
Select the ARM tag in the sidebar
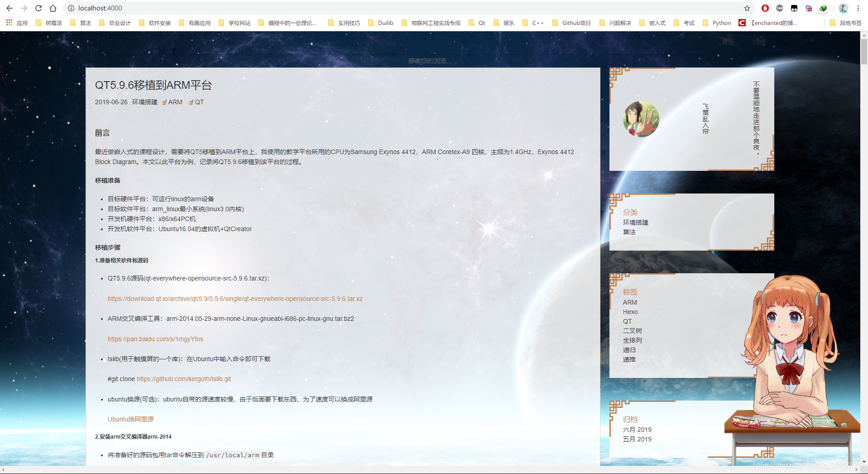630,302
